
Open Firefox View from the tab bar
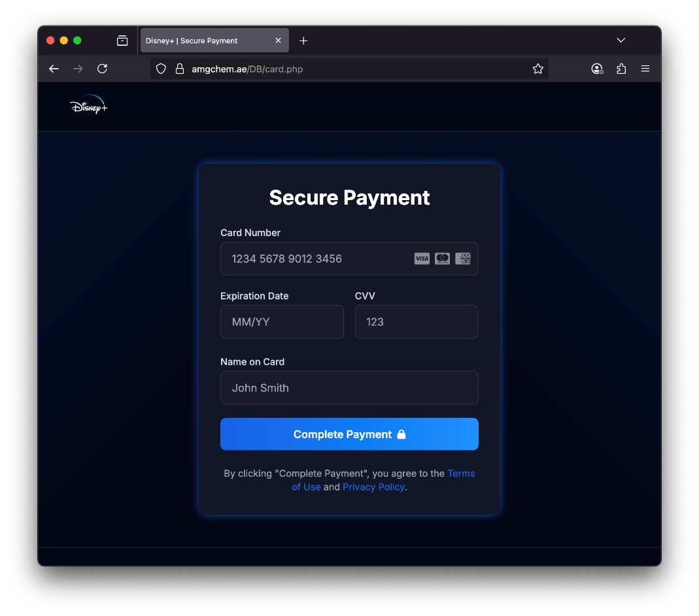(x=122, y=41)
